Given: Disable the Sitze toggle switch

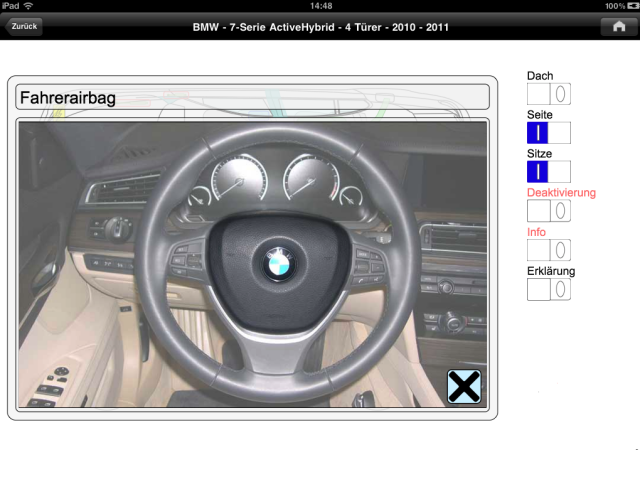Looking at the screenshot, I should (x=549, y=172).
